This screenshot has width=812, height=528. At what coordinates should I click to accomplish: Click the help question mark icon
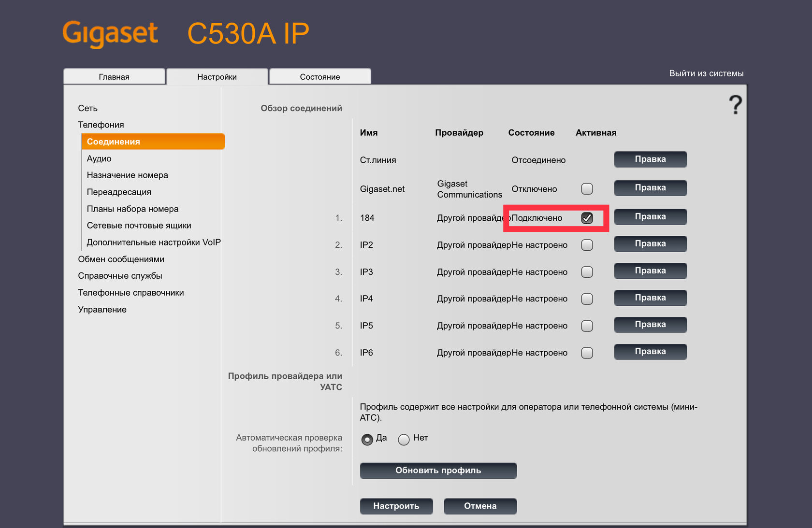click(x=735, y=104)
